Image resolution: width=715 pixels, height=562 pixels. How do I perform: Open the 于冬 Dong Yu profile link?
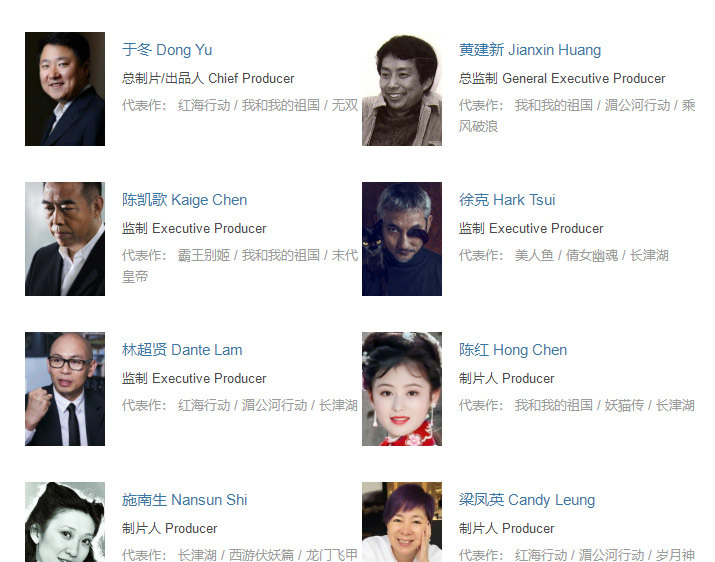[167, 49]
